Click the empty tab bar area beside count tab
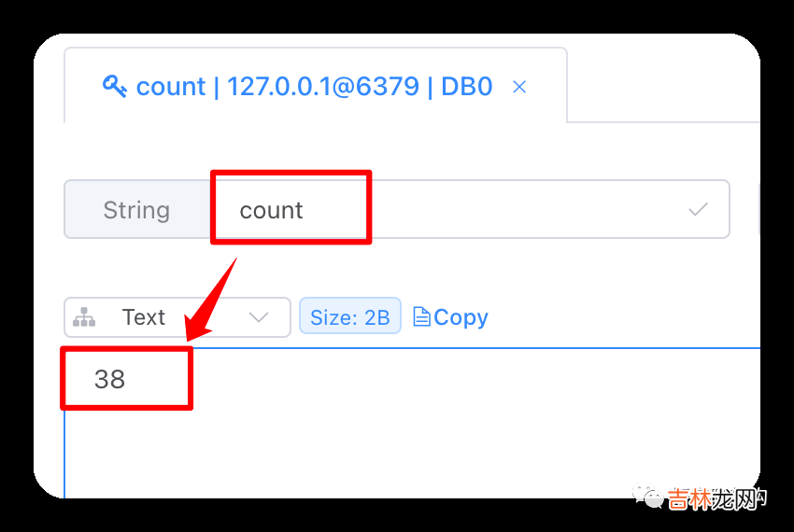Screen dimensions: 794x532 coord(663,85)
